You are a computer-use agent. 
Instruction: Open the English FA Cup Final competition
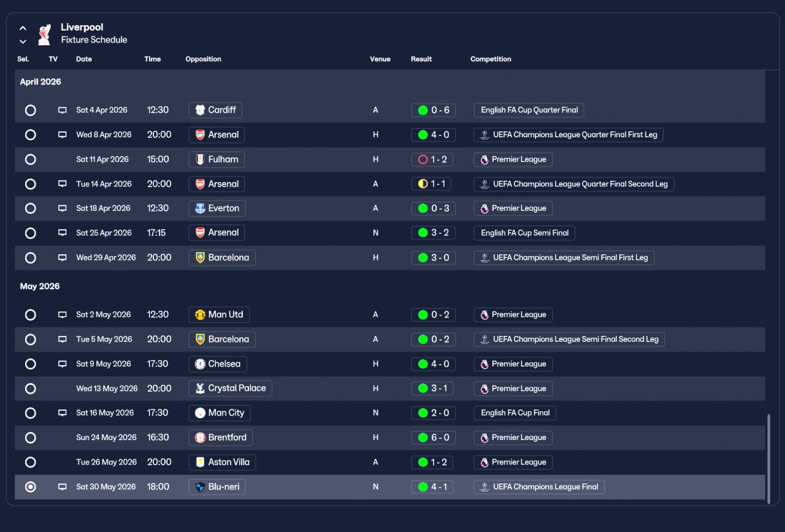[x=515, y=413]
